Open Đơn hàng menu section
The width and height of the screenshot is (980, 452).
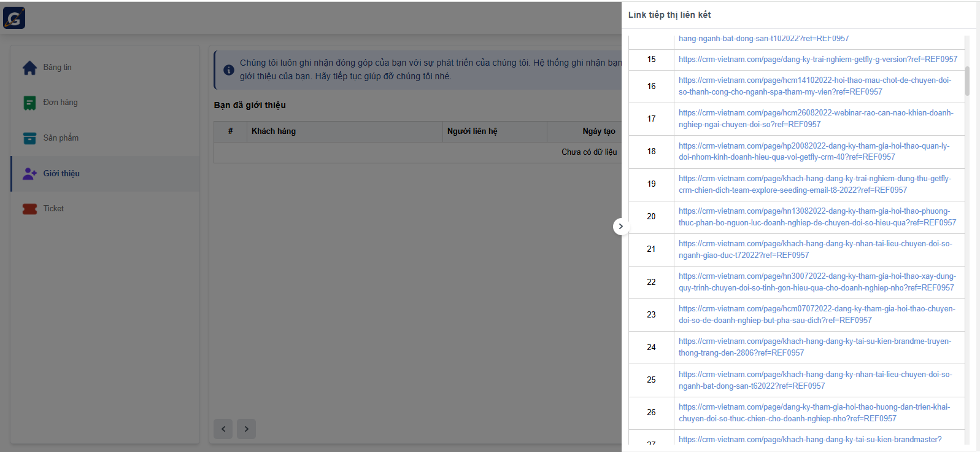pyautogui.click(x=60, y=103)
